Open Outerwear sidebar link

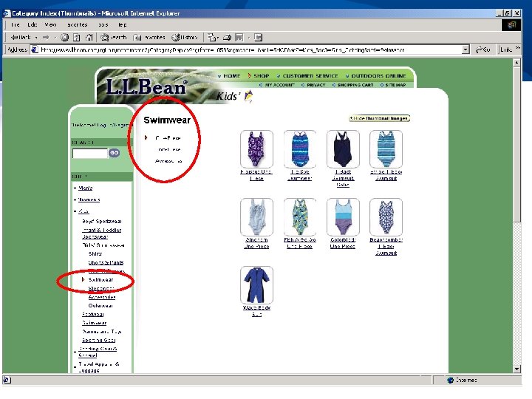tap(100, 306)
